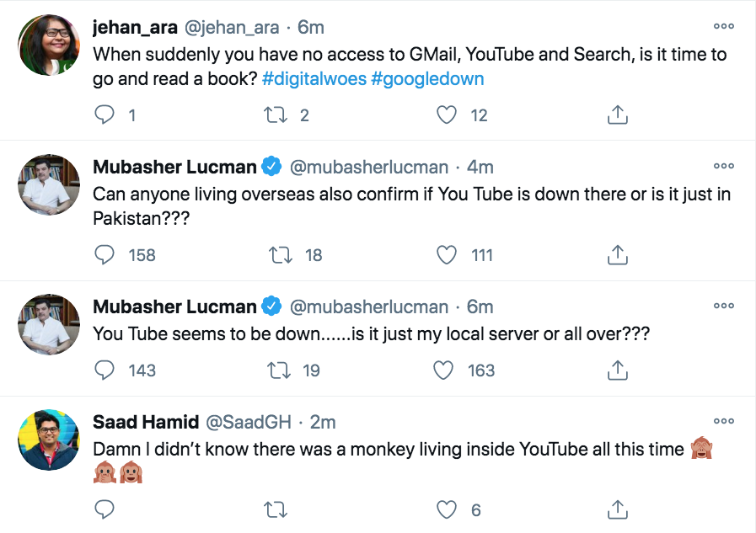Like the tweet with 111 likes
The width and height of the screenshot is (756, 533).
[x=448, y=254]
